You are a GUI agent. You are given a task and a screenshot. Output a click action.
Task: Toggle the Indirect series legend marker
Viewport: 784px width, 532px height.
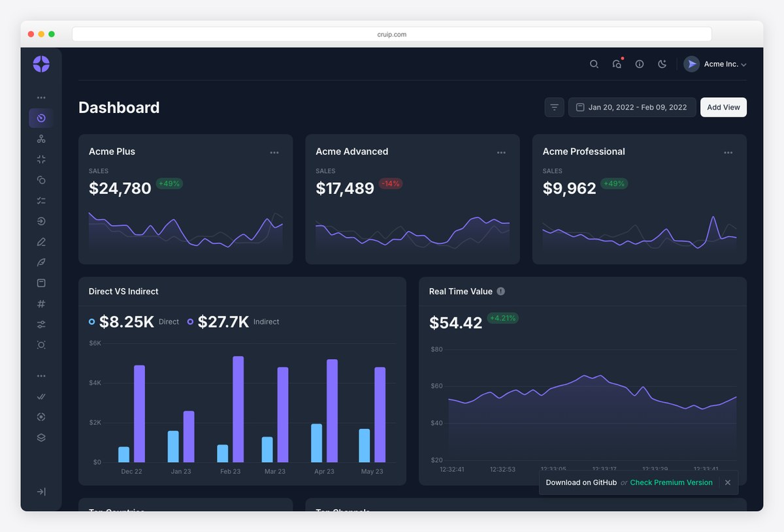coord(191,322)
